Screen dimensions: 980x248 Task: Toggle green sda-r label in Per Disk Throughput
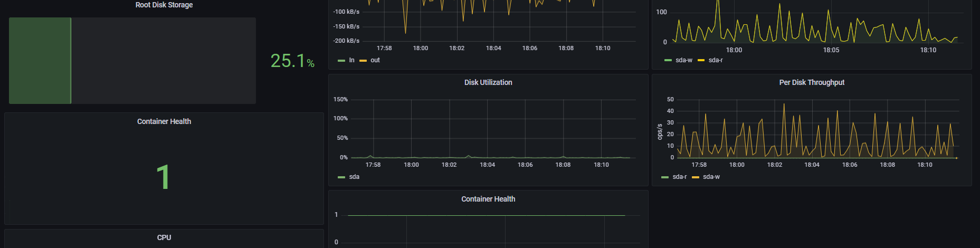pyautogui.click(x=680, y=177)
